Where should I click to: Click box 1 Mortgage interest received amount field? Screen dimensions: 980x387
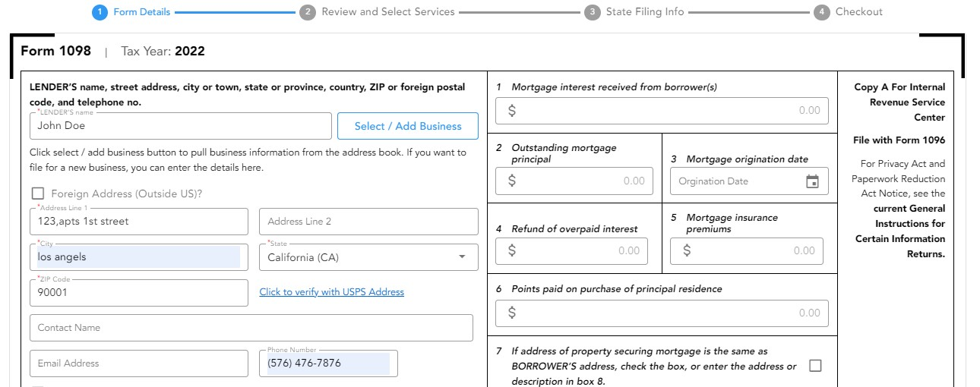[x=662, y=111]
